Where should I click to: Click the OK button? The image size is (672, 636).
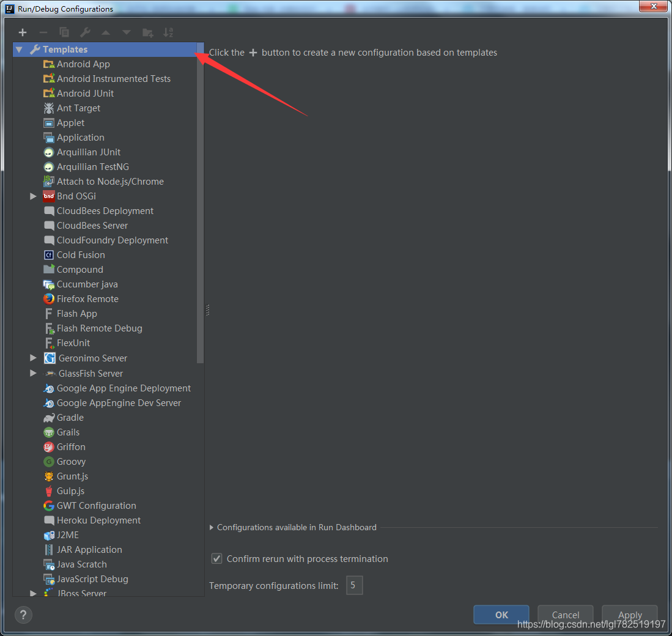point(501,615)
